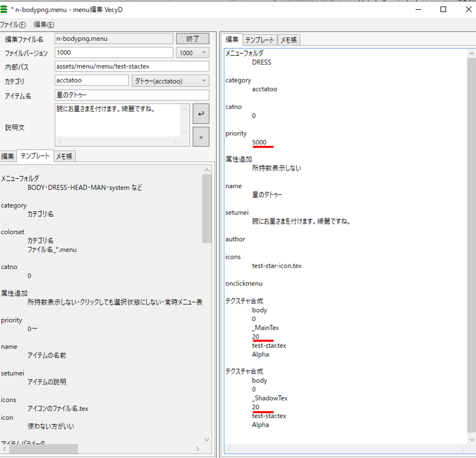Image resolution: width=476 pixels, height=458 pixels.
Task: Open the メモ帳 tab in the left panel
Action: point(64,156)
